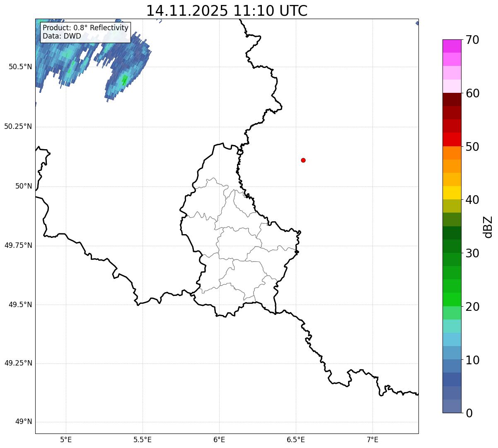Image resolution: width=498 pixels, height=448 pixels.
Task: Click the 'Product: 0.8° Reflectivity' label
Action: point(86,28)
